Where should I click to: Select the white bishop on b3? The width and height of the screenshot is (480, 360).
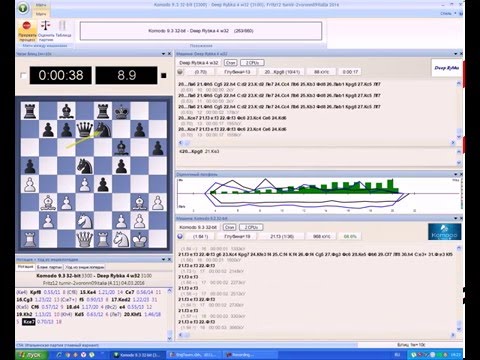(48, 202)
